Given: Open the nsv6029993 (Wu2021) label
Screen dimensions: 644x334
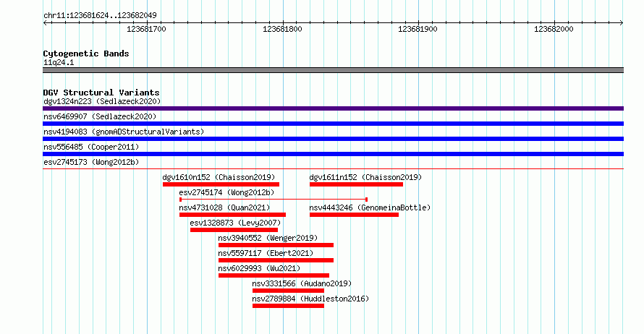Looking at the screenshot, I should click(x=259, y=268).
